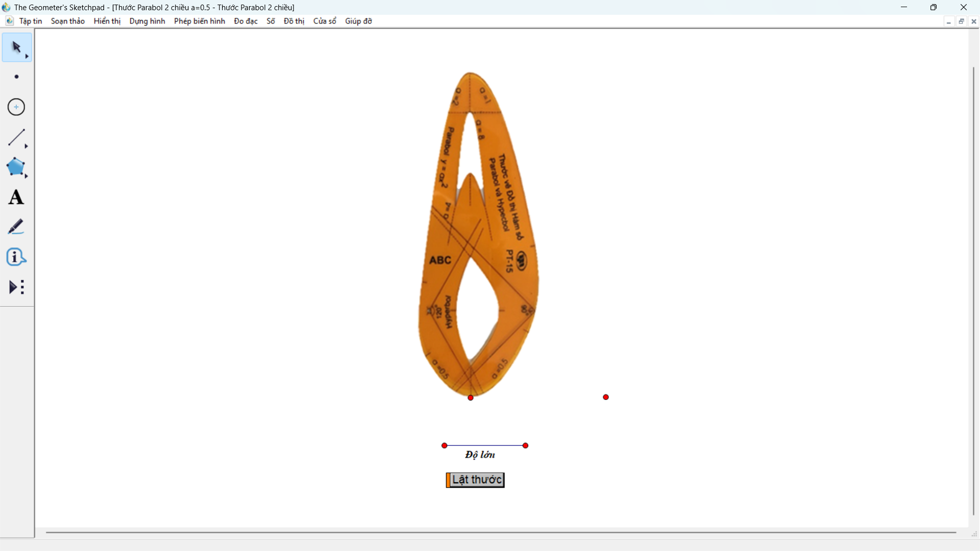
Task: Select the Polygon tool
Action: [15, 167]
